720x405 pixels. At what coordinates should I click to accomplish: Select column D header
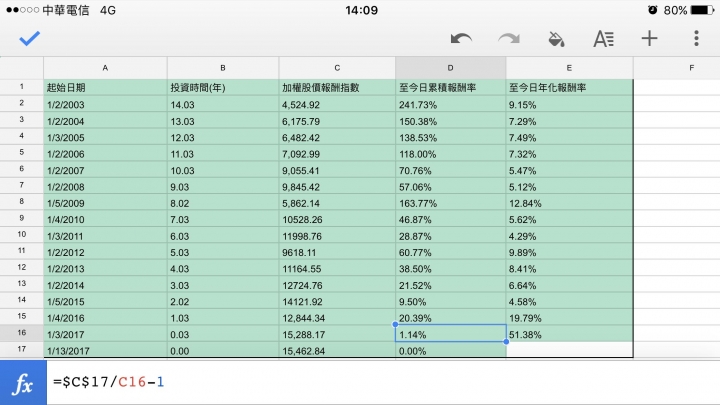[450, 68]
